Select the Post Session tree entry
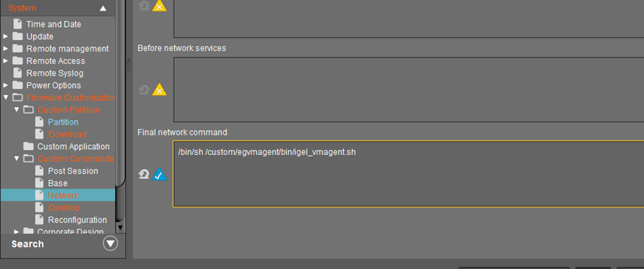Screen dimensions: 644x269 [x=73, y=171]
